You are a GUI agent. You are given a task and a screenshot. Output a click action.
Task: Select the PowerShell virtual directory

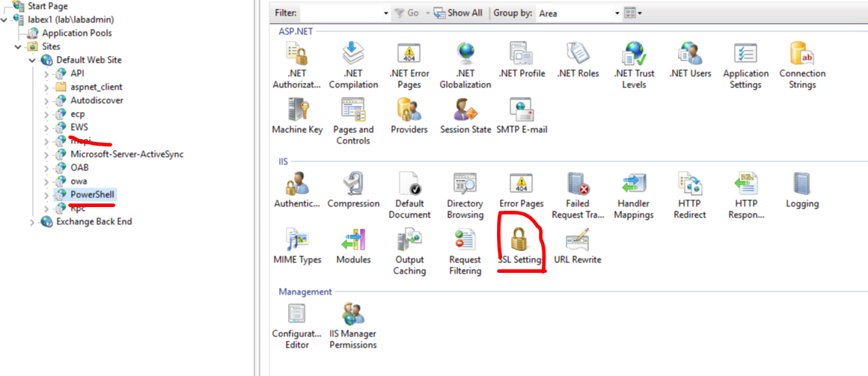[x=93, y=194]
